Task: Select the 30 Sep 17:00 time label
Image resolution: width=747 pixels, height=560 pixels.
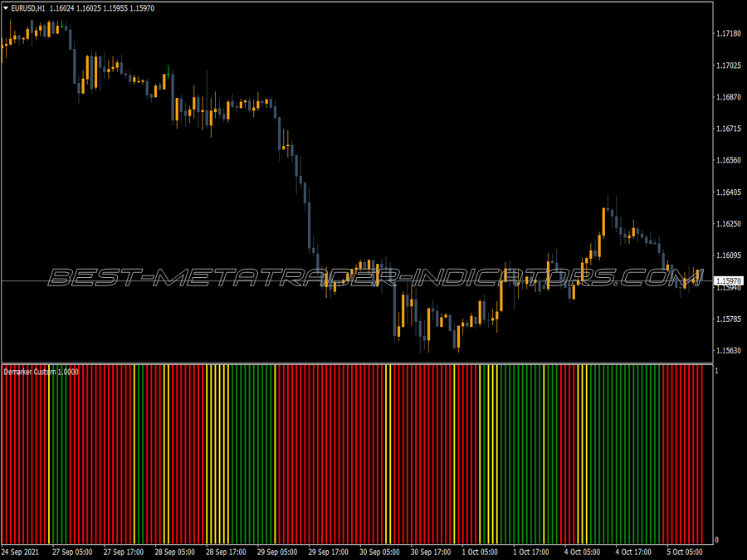Action: pyautogui.click(x=431, y=552)
